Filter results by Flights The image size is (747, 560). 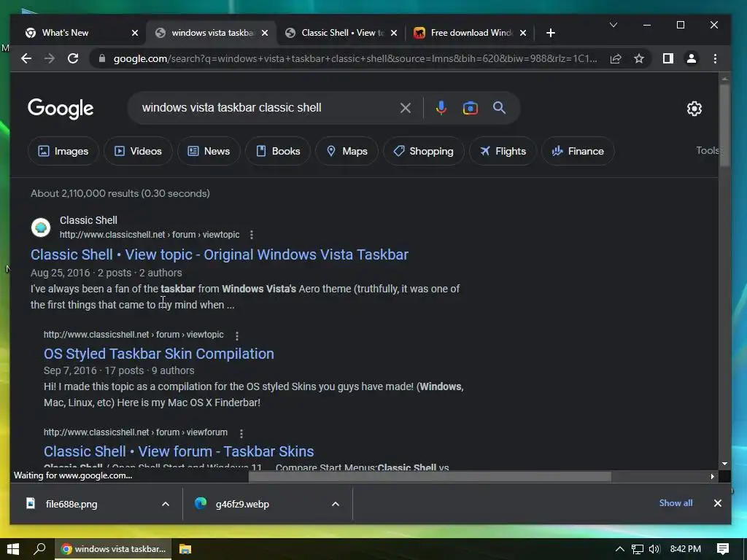coord(503,151)
